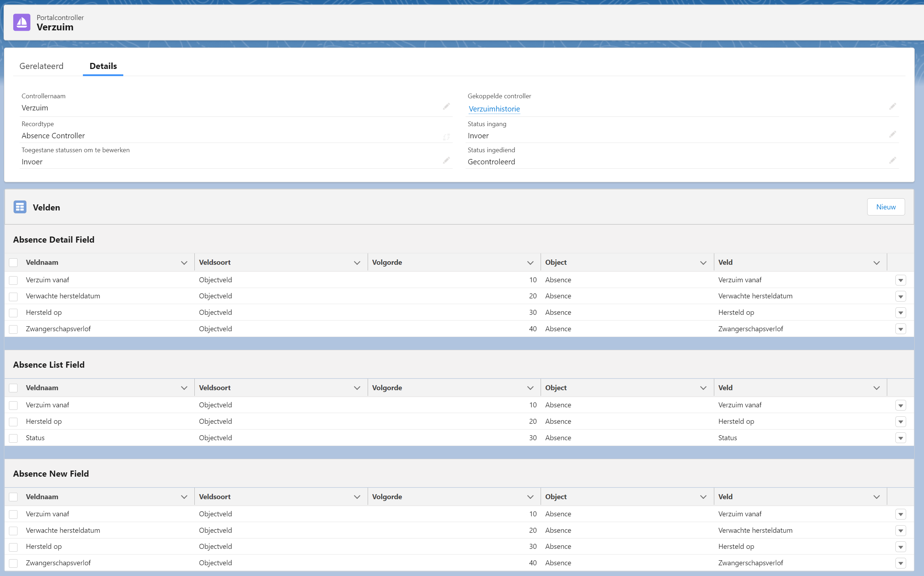Expand Volgorde column menu in List table

(530, 388)
